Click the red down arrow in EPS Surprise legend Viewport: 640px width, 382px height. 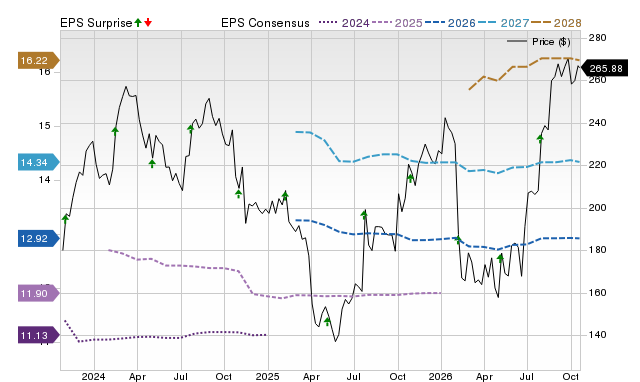(x=148, y=23)
